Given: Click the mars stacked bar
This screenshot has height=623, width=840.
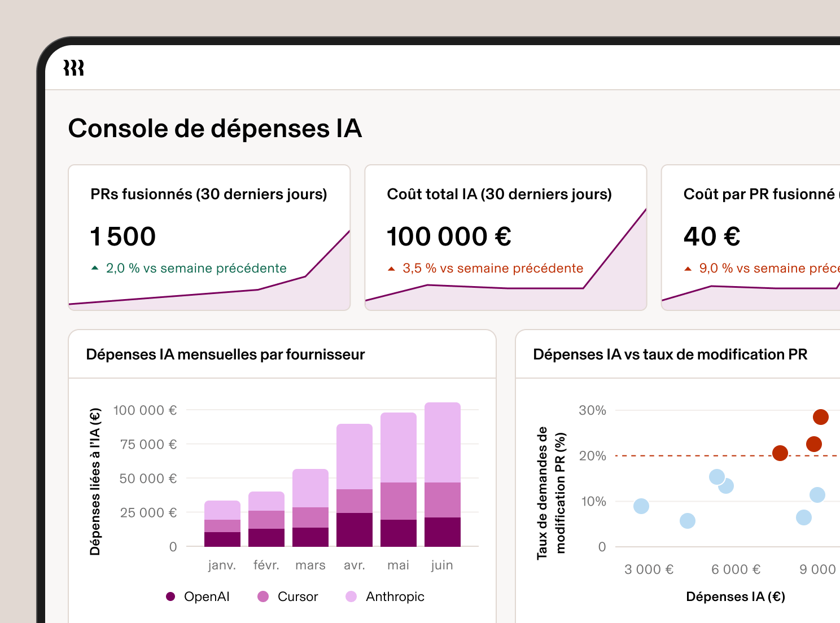Looking at the screenshot, I should [310, 508].
